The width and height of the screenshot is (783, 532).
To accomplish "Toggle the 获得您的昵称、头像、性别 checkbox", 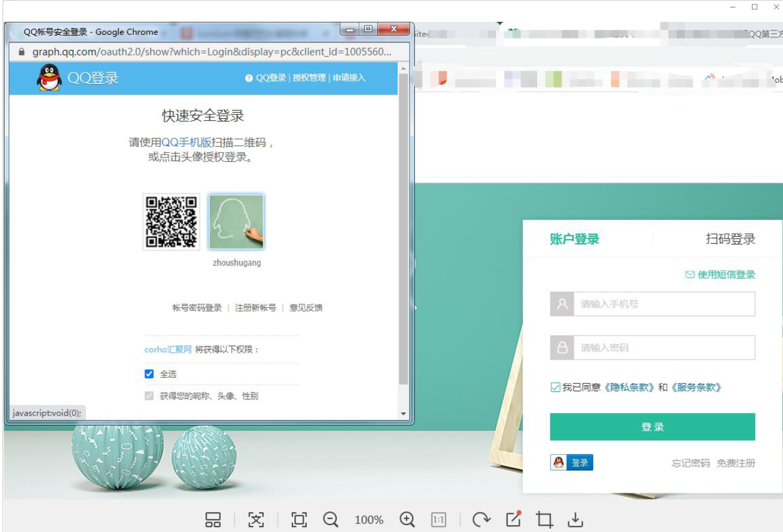I will pos(149,396).
